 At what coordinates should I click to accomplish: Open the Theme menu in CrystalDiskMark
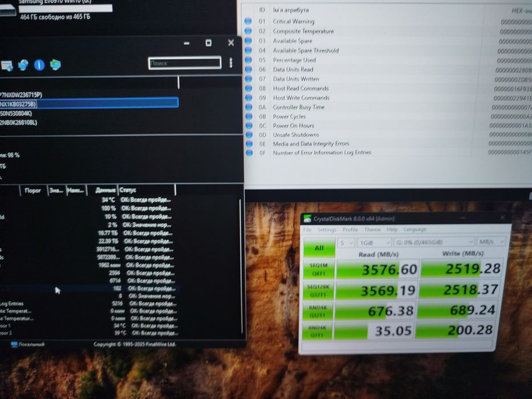point(372,229)
